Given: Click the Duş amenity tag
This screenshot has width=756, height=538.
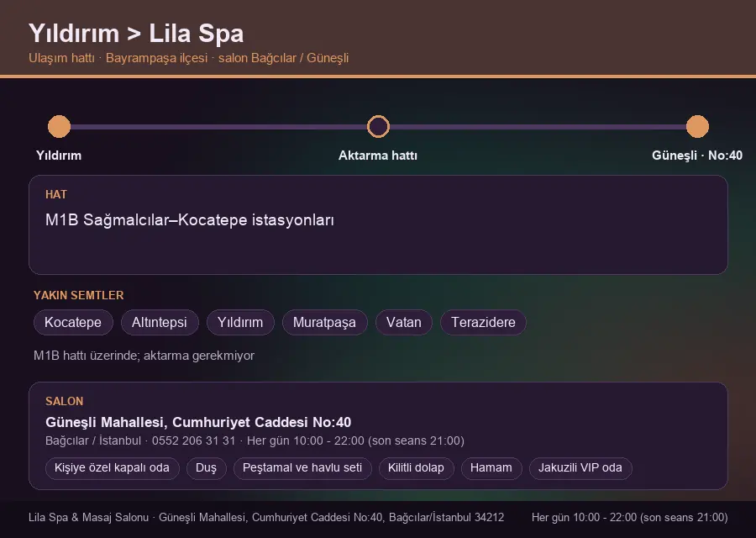Looking at the screenshot, I should (206, 468).
